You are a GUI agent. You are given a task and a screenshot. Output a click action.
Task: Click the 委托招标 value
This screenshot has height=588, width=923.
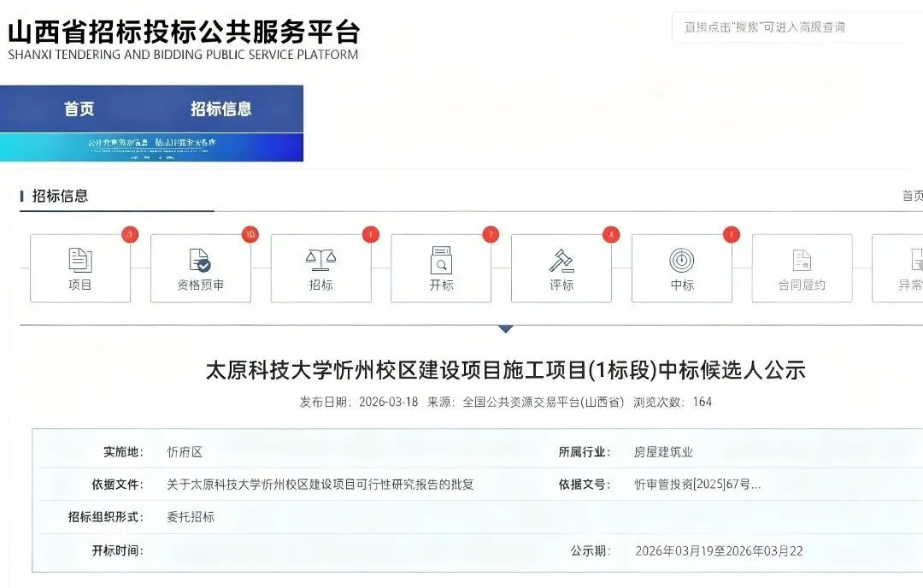[191, 517]
